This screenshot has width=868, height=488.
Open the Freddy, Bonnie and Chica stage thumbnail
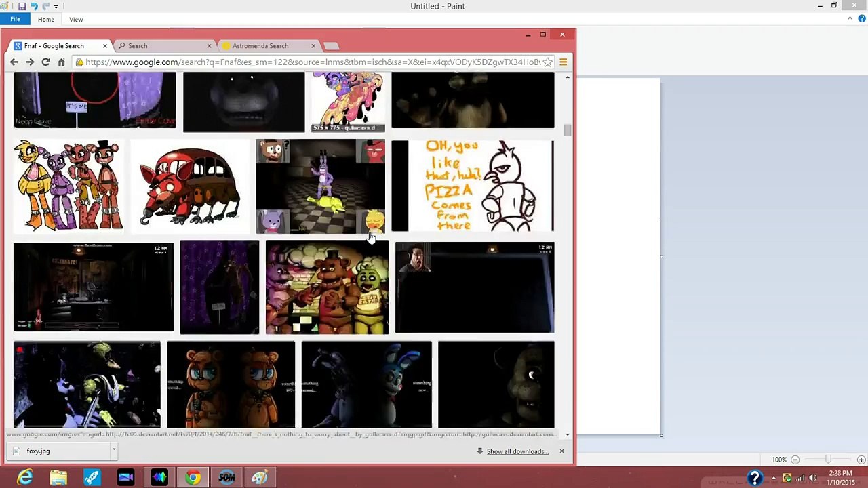tap(327, 287)
